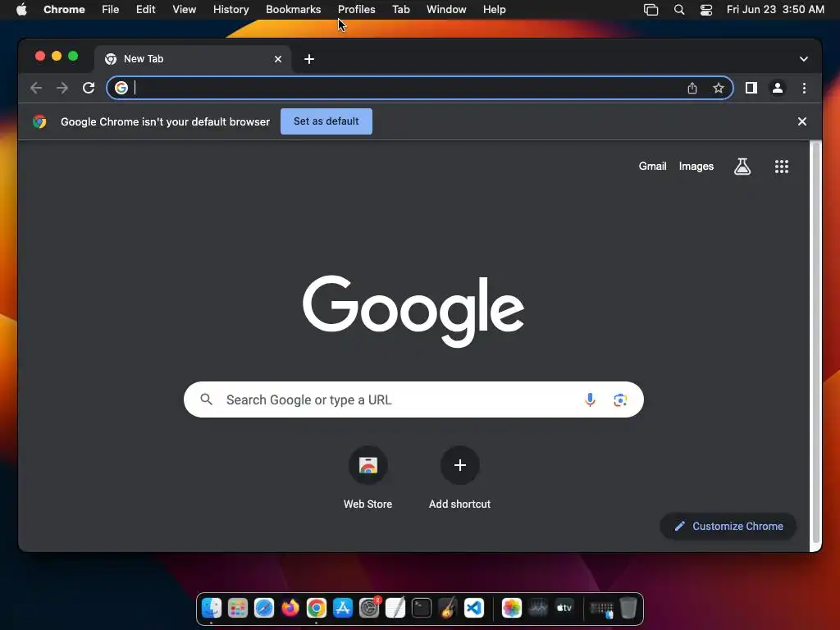The height and width of the screenshot is (630, 840).
Task: Open the View menu
Action: pyautogui.click(x=185, y=9)
